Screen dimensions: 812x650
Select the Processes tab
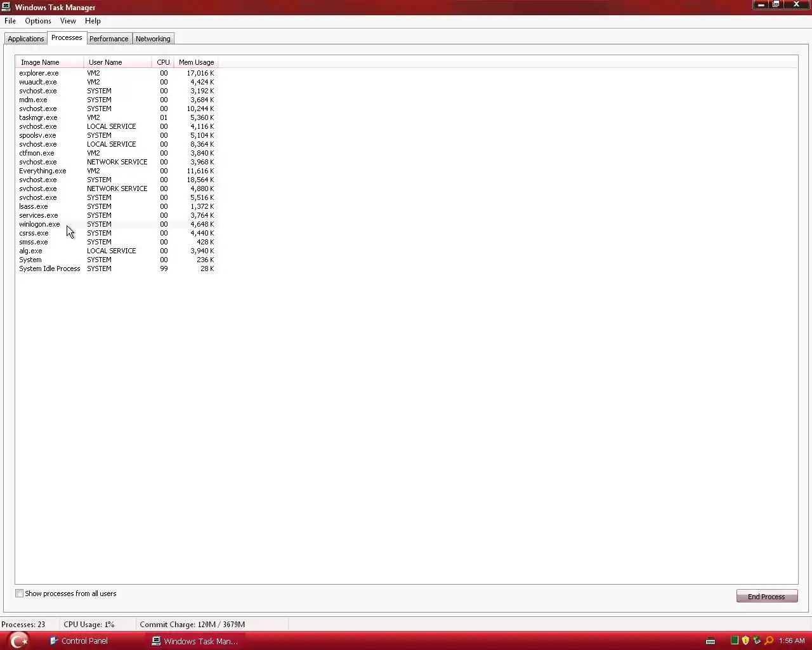pyautogui.click(x=67, y=38)
